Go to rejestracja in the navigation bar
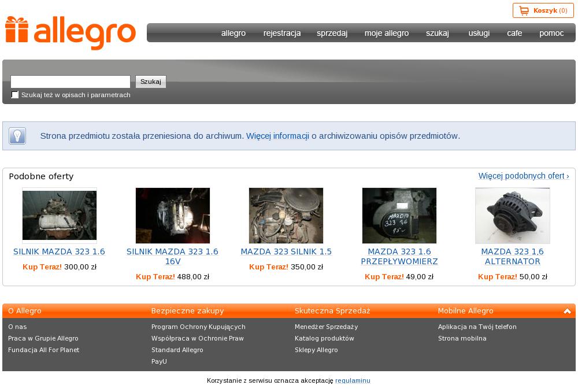The width and height of the screenshot is (578, 392). [282, 33]
